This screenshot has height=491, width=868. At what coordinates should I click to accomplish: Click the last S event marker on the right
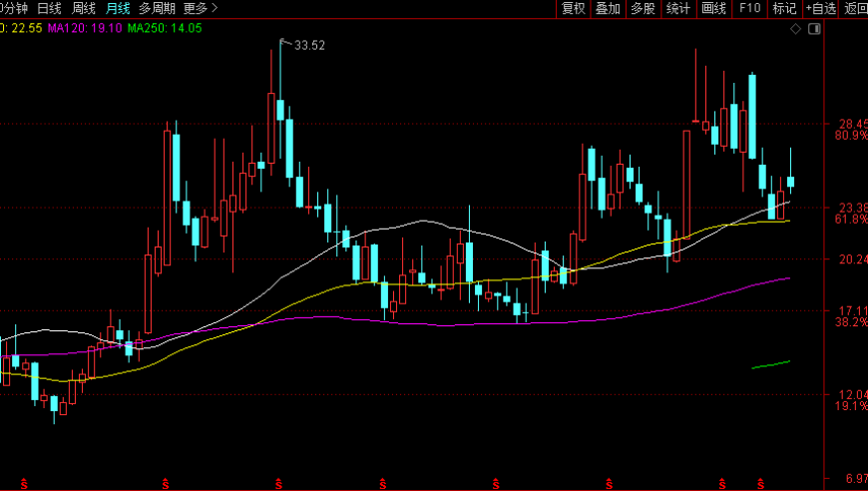(760, 484)
